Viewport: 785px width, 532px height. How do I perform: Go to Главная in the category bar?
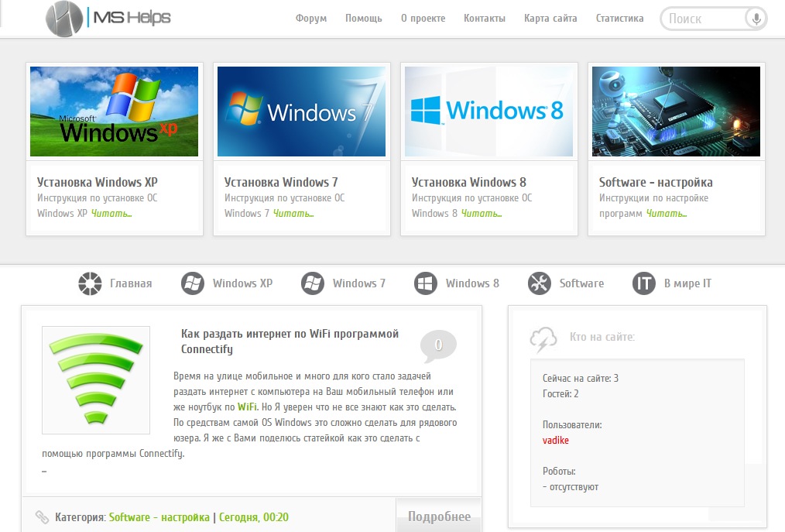131,283
